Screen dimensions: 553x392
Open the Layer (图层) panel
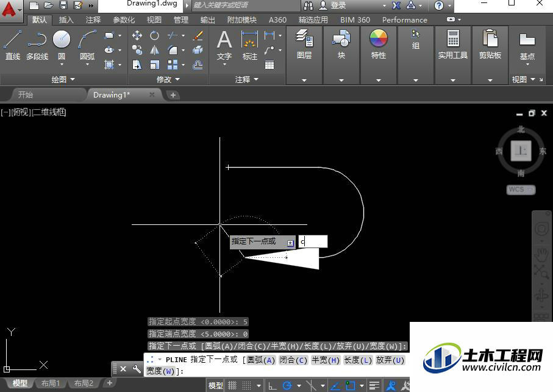[304, 45]
